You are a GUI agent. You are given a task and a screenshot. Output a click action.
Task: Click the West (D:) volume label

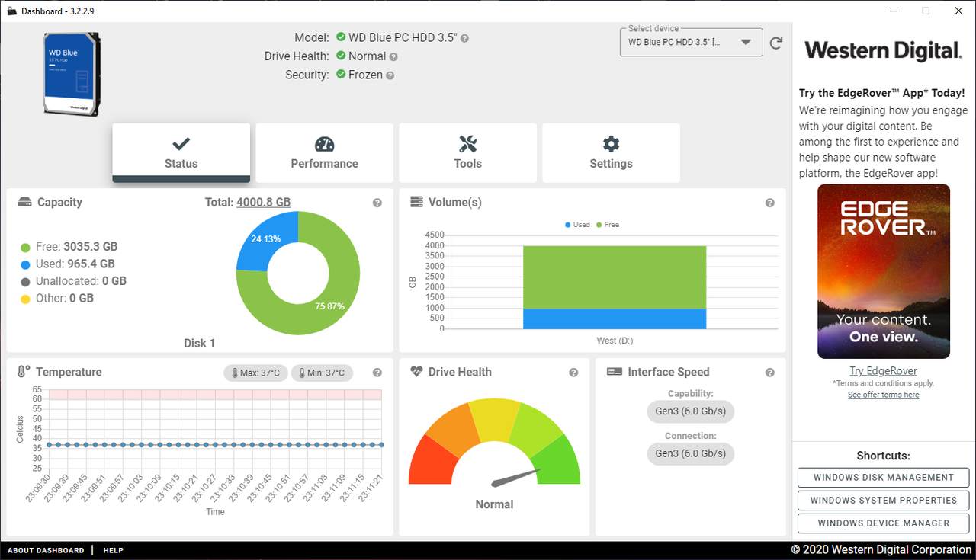tap(615, 341)
